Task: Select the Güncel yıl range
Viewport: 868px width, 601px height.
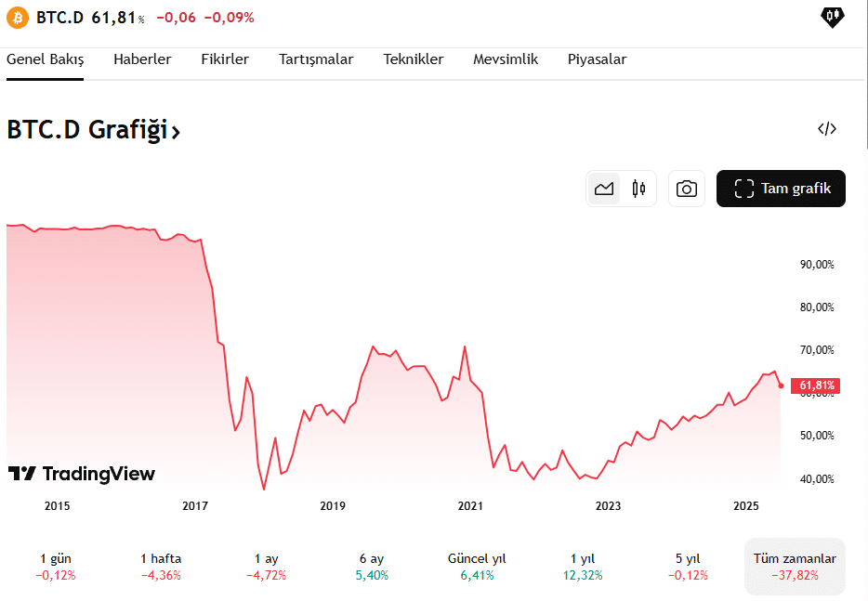Action: coord(477,558)
